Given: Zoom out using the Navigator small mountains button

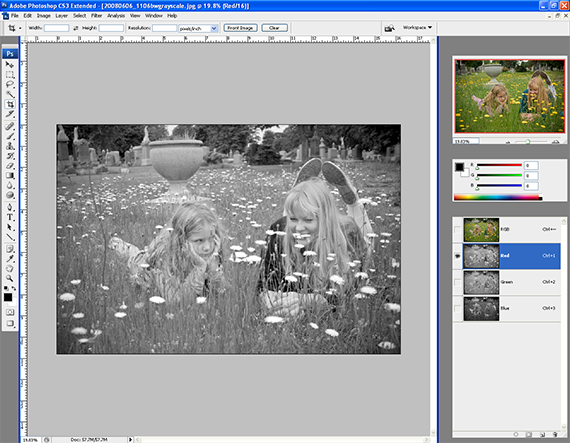Looking at the screenshot, I should click(507, 142).
